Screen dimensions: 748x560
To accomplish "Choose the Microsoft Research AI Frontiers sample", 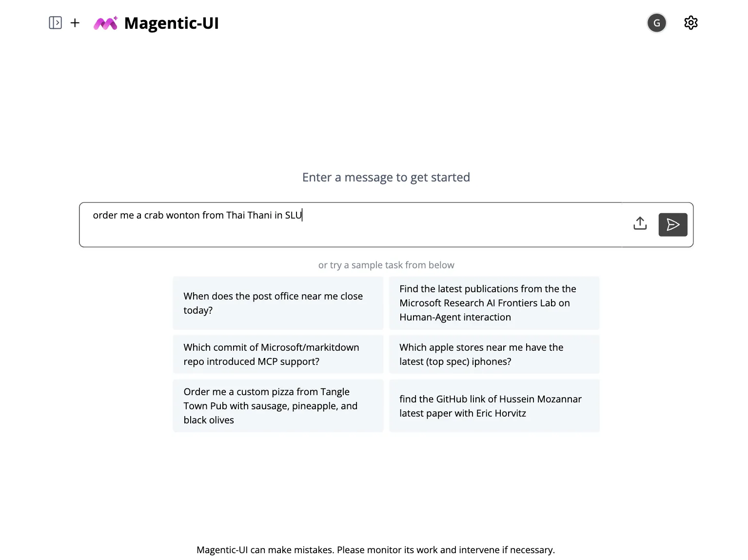I will [x=494, y=303].
